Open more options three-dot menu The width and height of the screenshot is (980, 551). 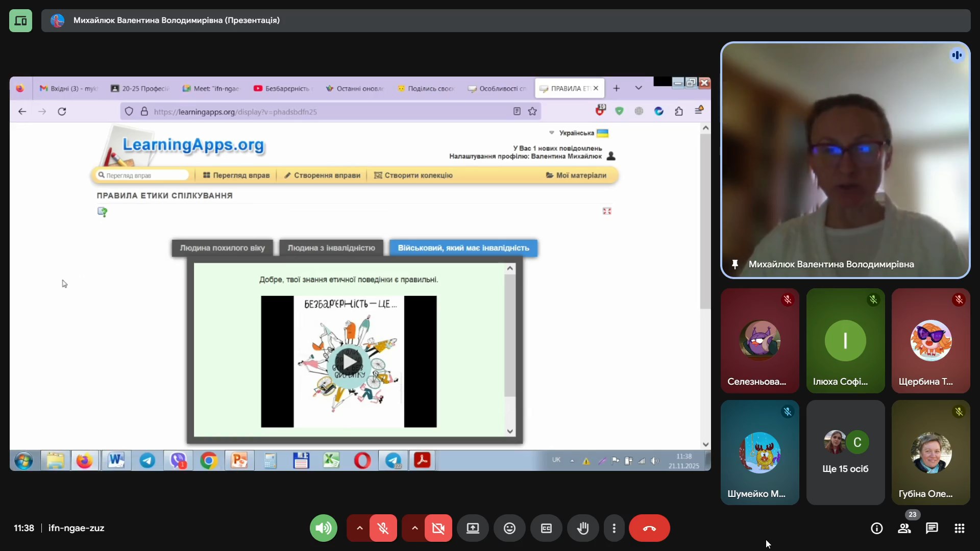614,529
